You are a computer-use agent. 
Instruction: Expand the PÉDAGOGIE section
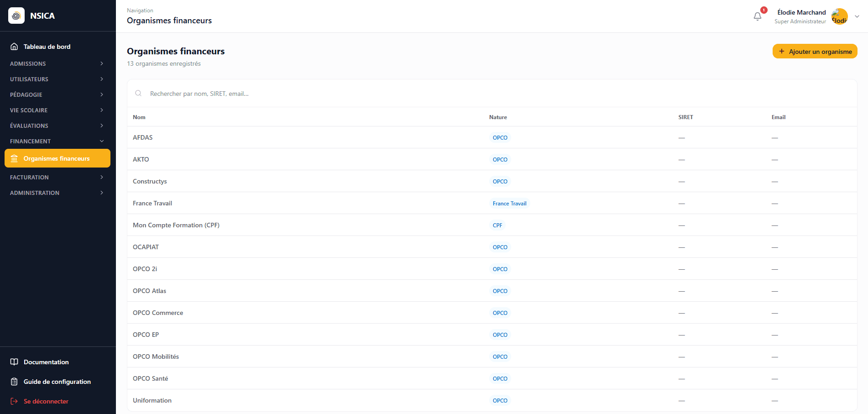pos(58,94)
